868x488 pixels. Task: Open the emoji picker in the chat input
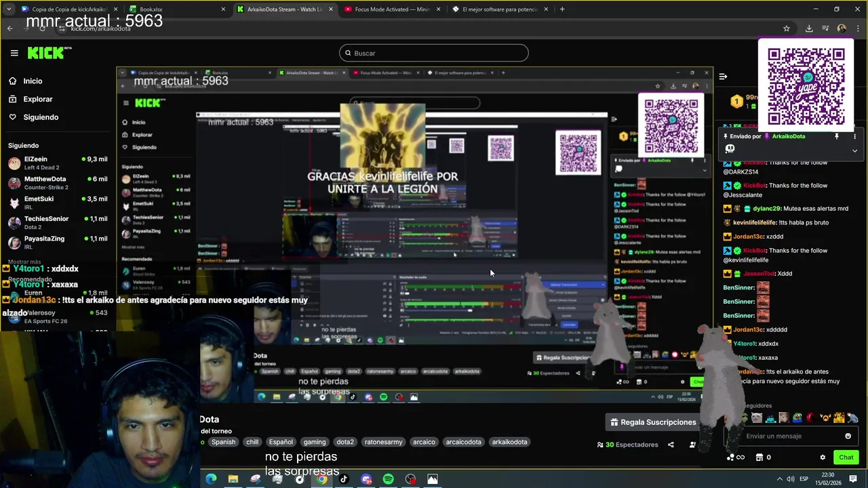coord(848,436)
